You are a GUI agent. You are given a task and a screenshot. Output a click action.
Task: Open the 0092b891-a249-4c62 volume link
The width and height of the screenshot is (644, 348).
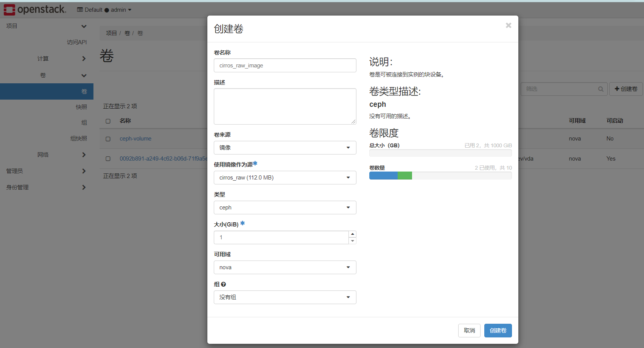pyautogui.click(x=163, y=159)
